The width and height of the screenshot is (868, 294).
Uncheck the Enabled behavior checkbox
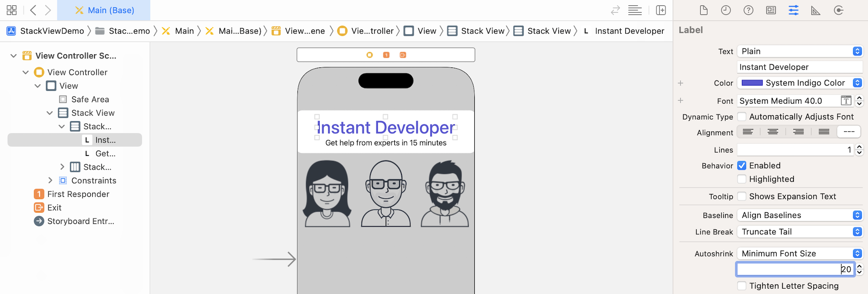(x=742, y=166)
